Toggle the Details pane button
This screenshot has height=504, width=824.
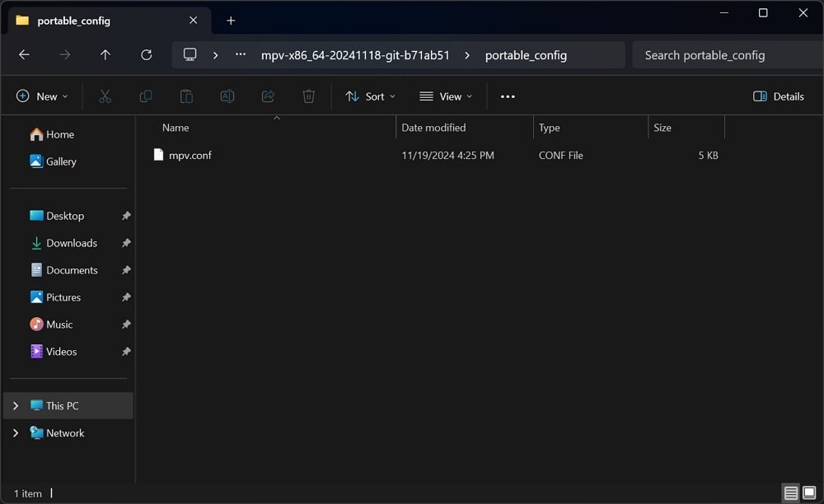pyautogui.click(x=778, y=96)
